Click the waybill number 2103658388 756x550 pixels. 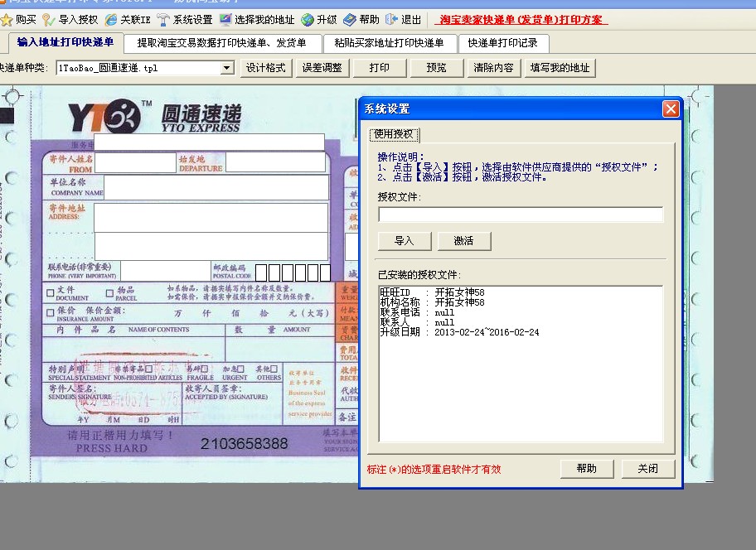coord(244,444)
